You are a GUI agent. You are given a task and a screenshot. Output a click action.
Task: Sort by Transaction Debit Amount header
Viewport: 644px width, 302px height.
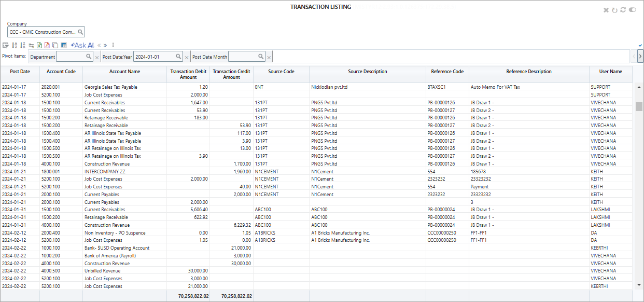click(189, 74)
